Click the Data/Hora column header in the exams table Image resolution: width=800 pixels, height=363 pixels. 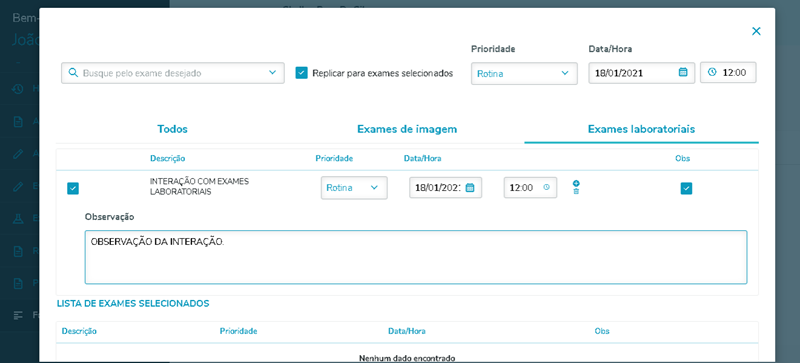(x=422, y=158)
